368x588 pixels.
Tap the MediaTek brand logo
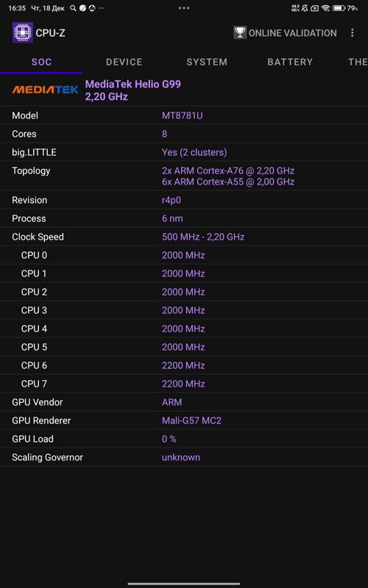[45, 90]
